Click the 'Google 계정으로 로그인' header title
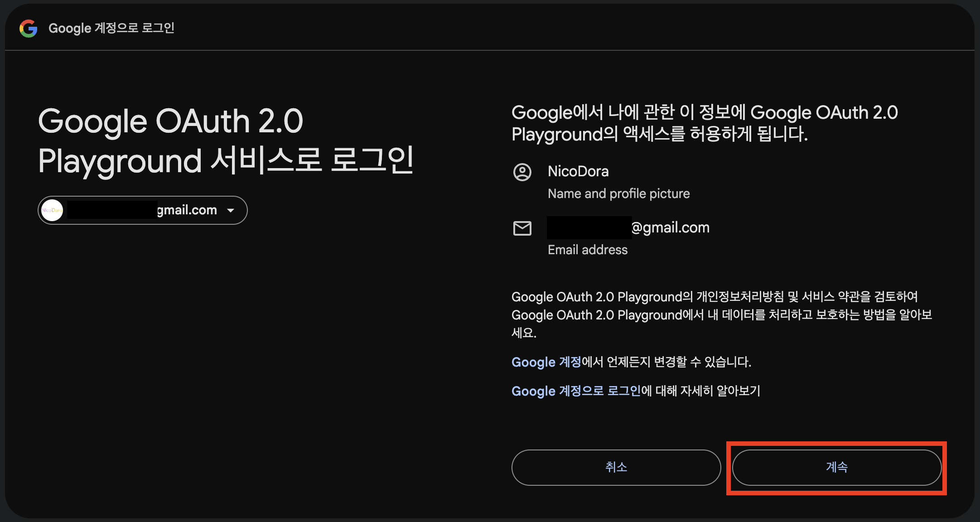 (x=111, y=28)
